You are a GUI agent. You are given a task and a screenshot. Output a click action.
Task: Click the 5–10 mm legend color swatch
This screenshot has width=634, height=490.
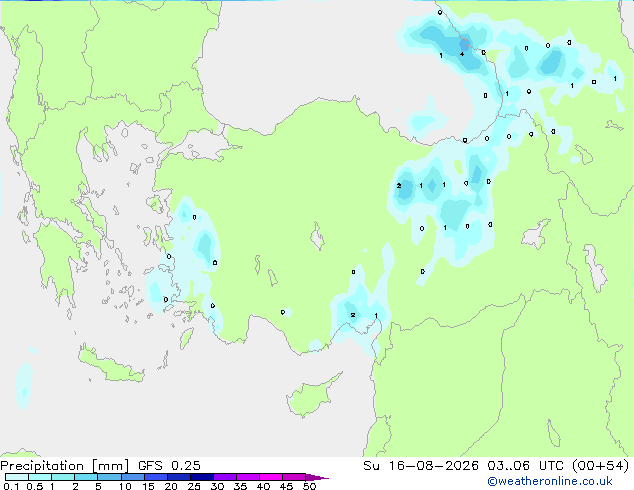pos(110,477)
